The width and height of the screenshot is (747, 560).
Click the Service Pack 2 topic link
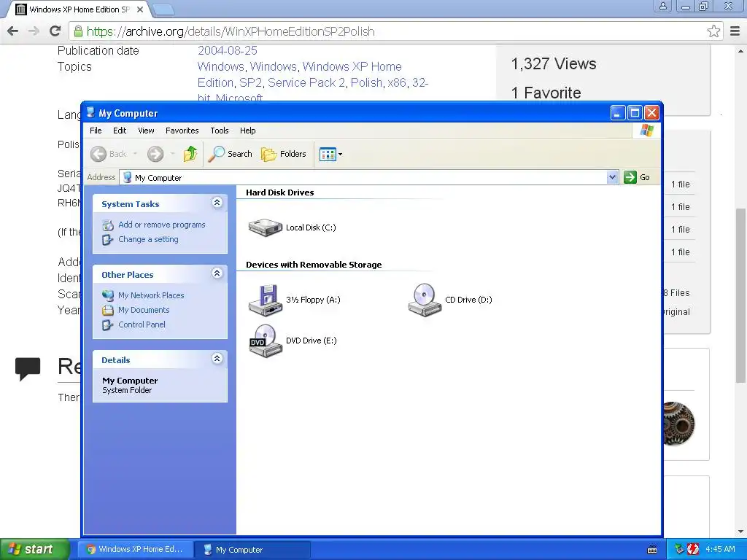(x=306, y=83)
